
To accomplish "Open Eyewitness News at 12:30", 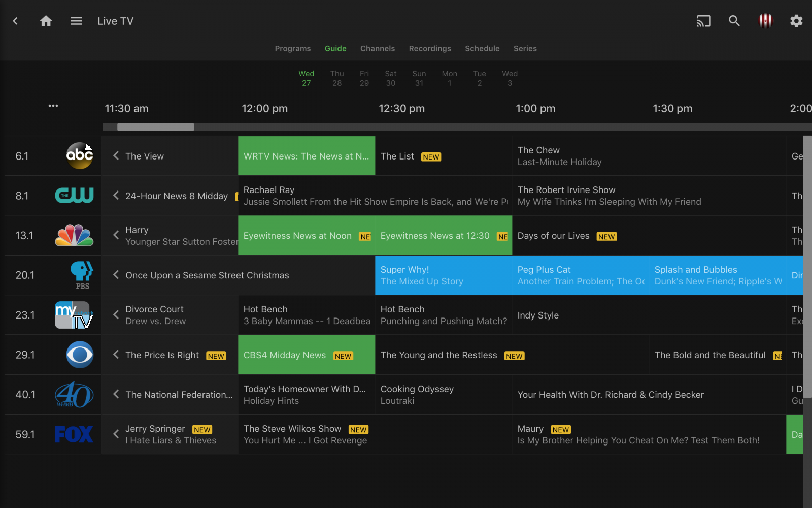I will point(444,235).
